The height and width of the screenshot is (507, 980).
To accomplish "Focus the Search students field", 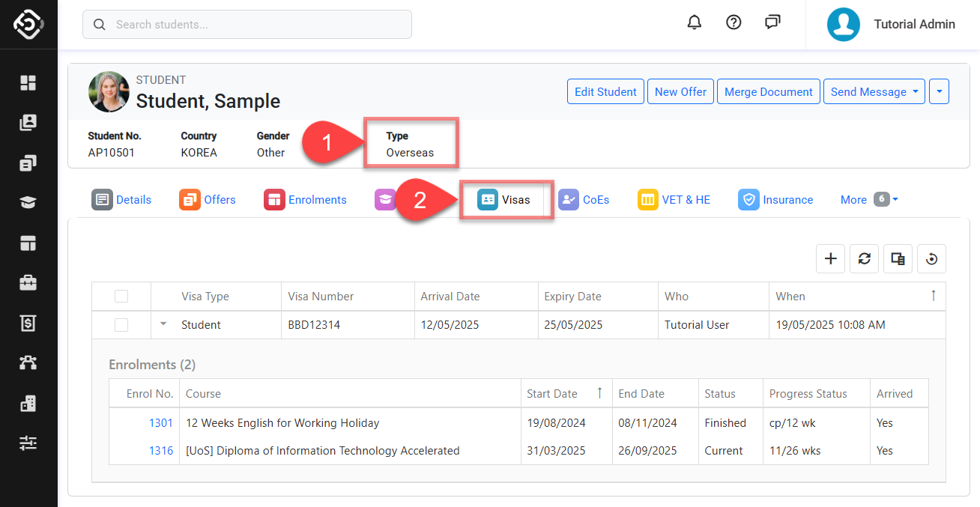I will tap(247, 24).
